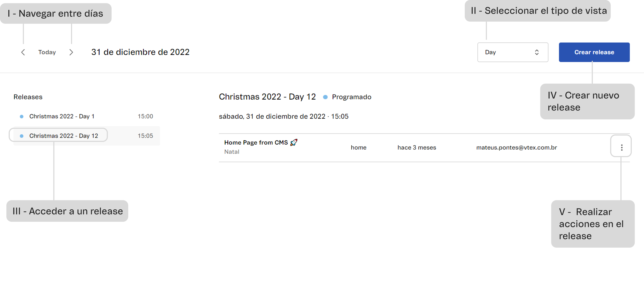Screen dimensions: 644x293
Task: Jump to the current date with Today
Action: coord(47,52)
